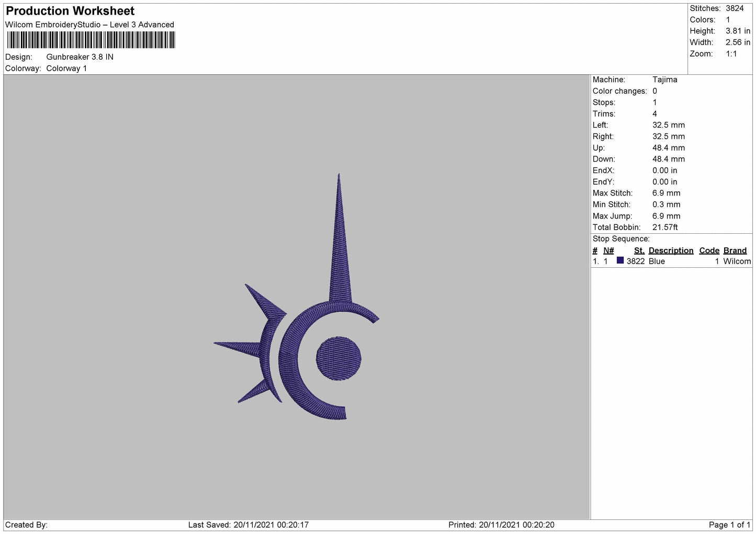Click the Stitches value 3824
Viewport: 756px width, 534px height.
(x=735, y=8)
